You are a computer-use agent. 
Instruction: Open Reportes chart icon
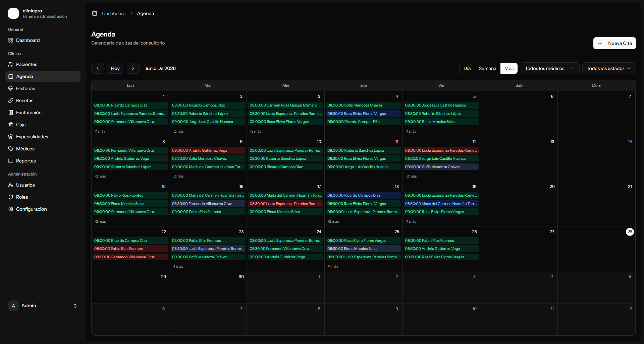[x=11, y=161]
